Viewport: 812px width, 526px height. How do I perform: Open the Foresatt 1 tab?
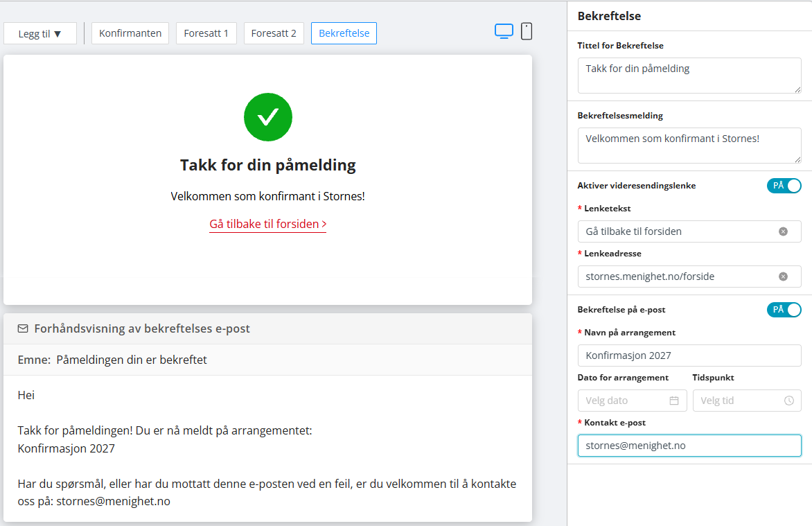click(x=206, y=33)
